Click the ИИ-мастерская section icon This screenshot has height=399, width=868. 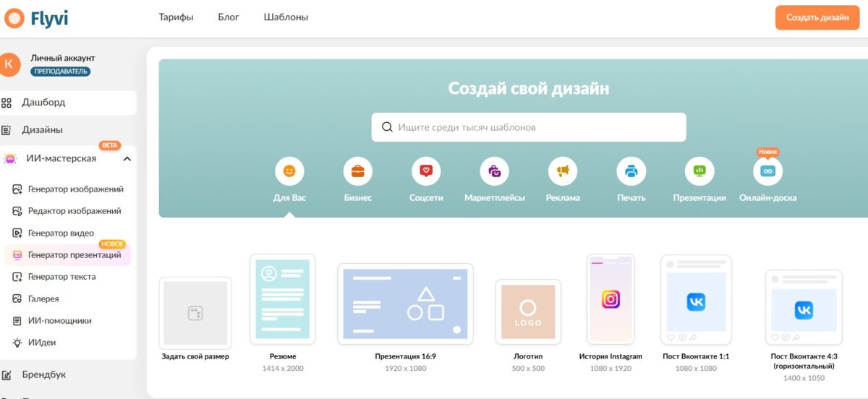(10, 158)
